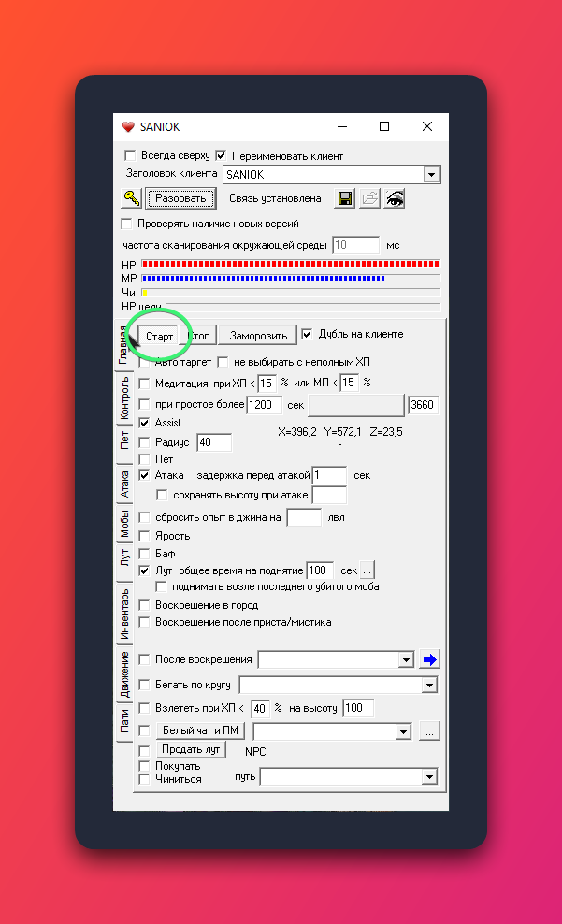Screen dimensions: 562x924
Task: Enable the Всегда сверху checkbox
Action: [131, 156]
